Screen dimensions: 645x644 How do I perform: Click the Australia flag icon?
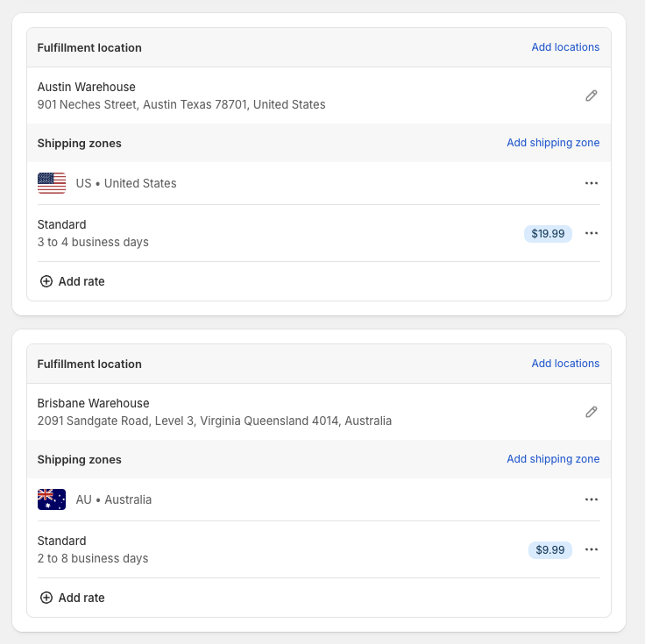pos(52,499)
